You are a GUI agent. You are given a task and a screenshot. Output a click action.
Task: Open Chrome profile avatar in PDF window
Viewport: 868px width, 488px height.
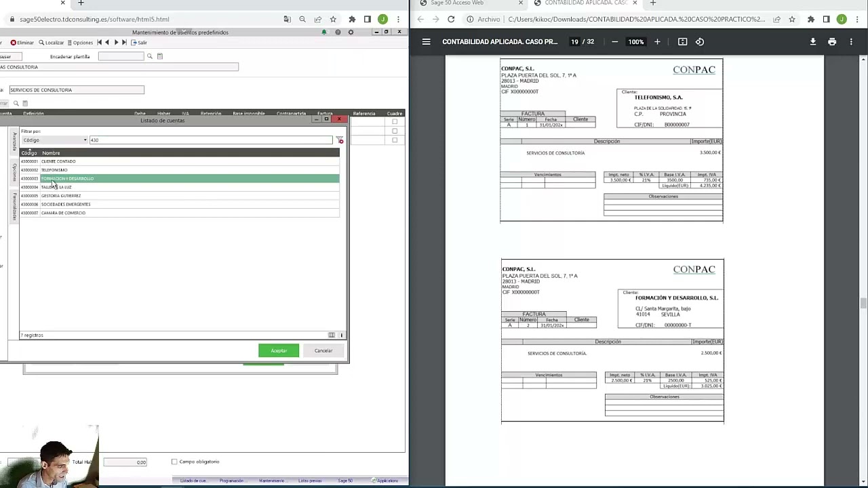pos(842,20)
